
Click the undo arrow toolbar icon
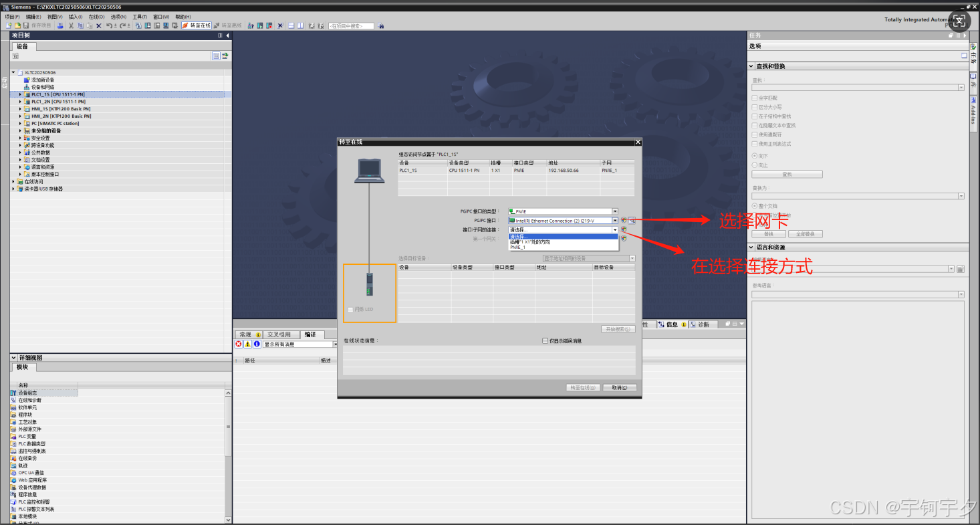[x=109, y=25]
